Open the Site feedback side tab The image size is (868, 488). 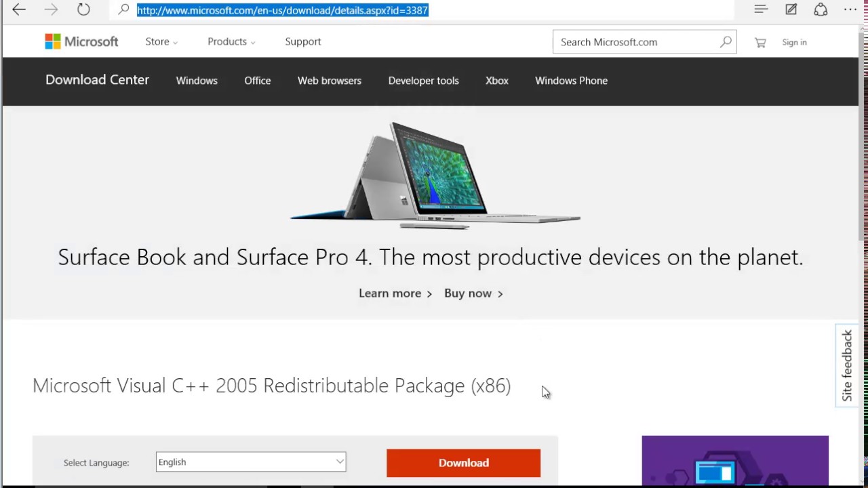847,366
